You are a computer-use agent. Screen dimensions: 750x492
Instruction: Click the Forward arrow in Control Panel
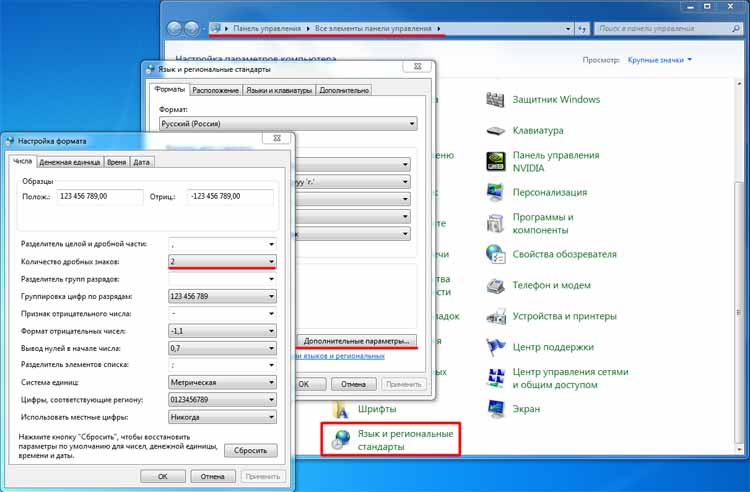[192, 29]
